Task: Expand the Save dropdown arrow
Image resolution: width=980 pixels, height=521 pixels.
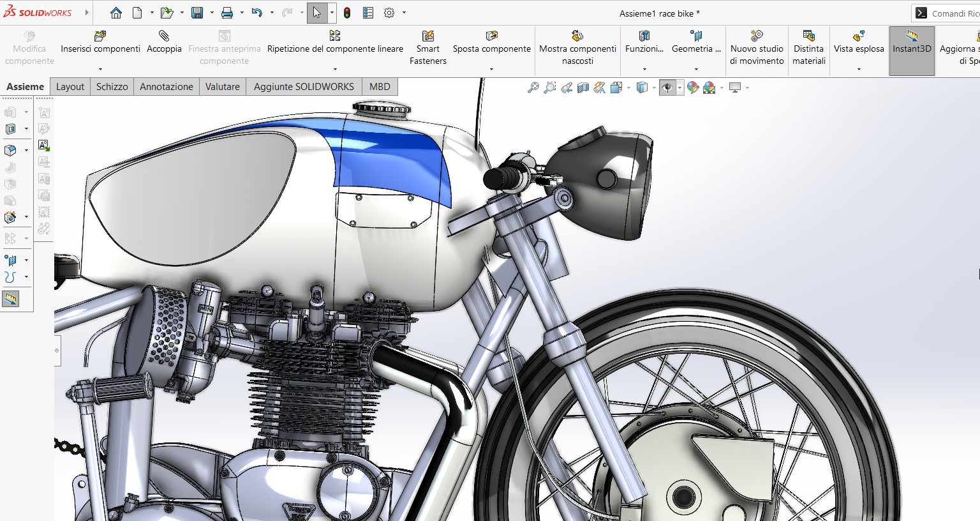Action: click(212, 13)
